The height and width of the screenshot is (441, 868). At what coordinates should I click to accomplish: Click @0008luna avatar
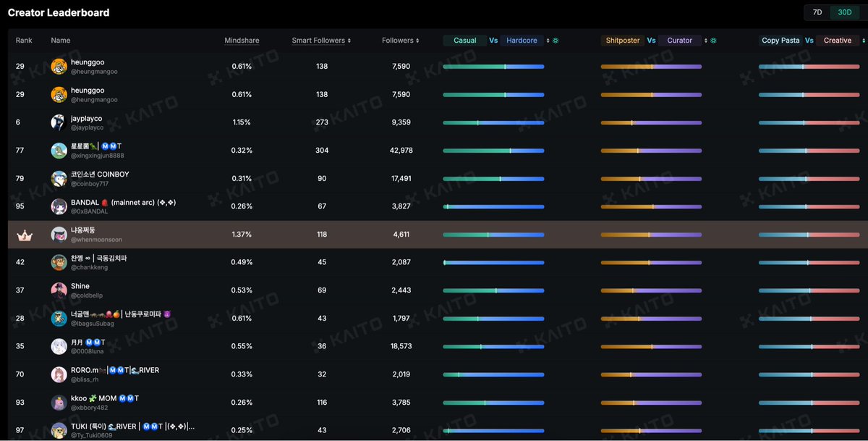pyautogui.click(x=59, y=346)
